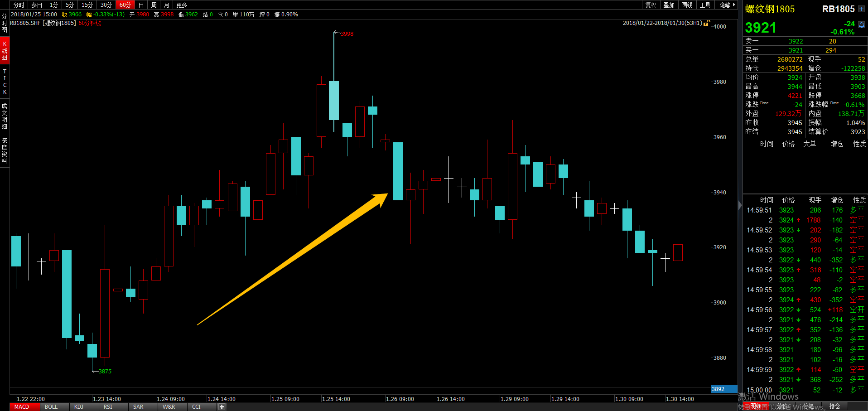The image size is (868, 411).
Task: Click the unlock padlock icon beside date range
Action: (706, 23)
